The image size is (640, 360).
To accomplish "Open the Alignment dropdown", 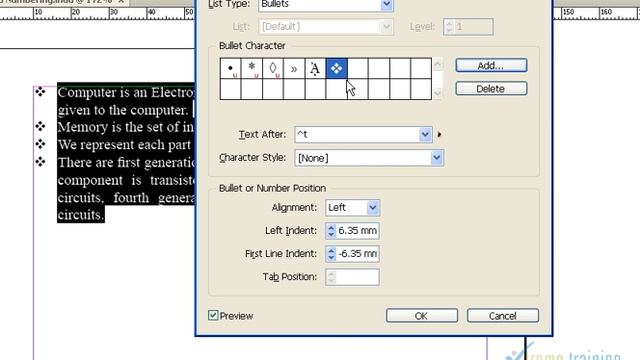I will 372,207.
